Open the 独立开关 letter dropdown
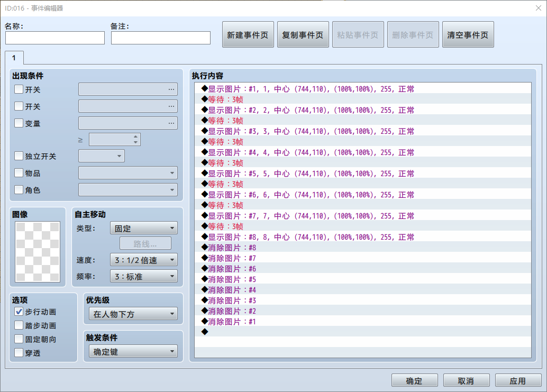547x392 pixels. pyautogui.click(x=102, y=156)
